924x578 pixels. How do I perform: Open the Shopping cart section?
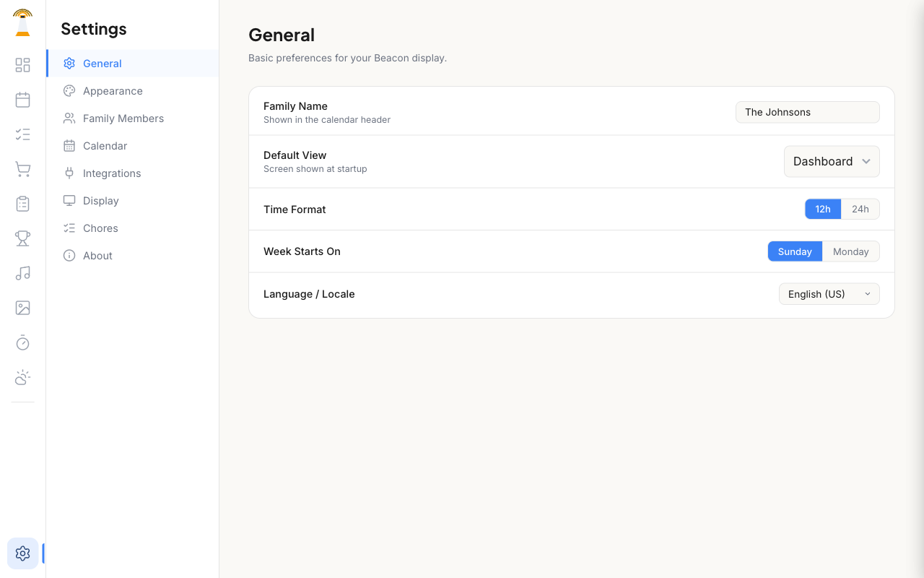coord(22,169)
